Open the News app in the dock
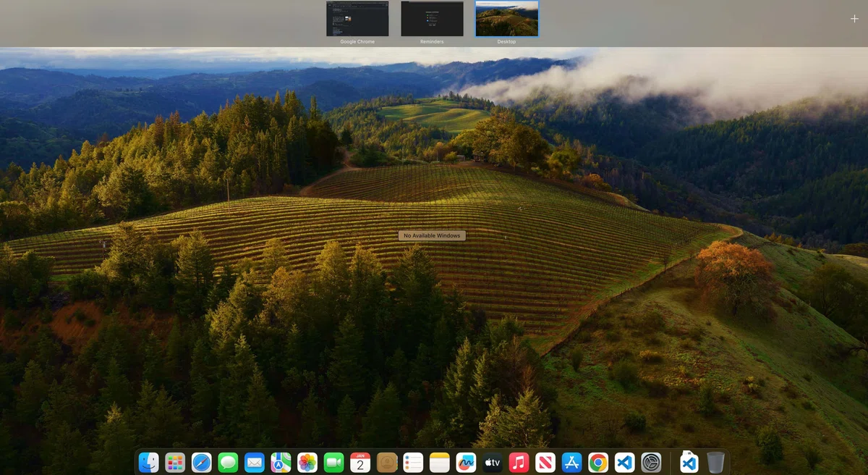Viewport: 868px width, 475px height. pos(545,462)
